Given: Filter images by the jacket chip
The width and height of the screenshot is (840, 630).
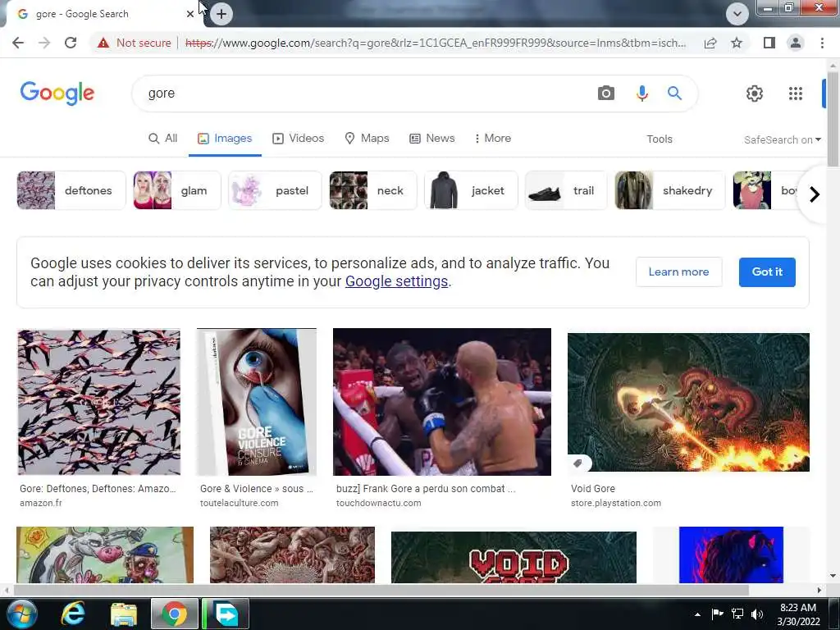Looking at the screenshot, I should pos(471,190).
